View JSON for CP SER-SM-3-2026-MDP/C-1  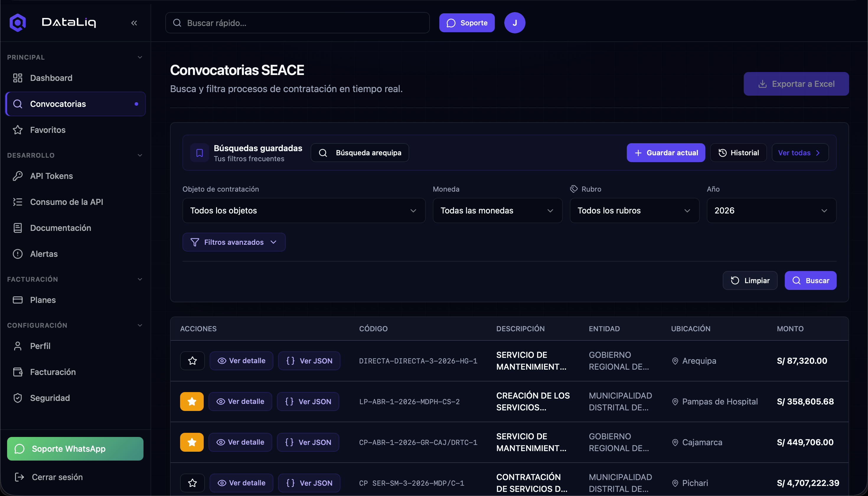[309, 483]
